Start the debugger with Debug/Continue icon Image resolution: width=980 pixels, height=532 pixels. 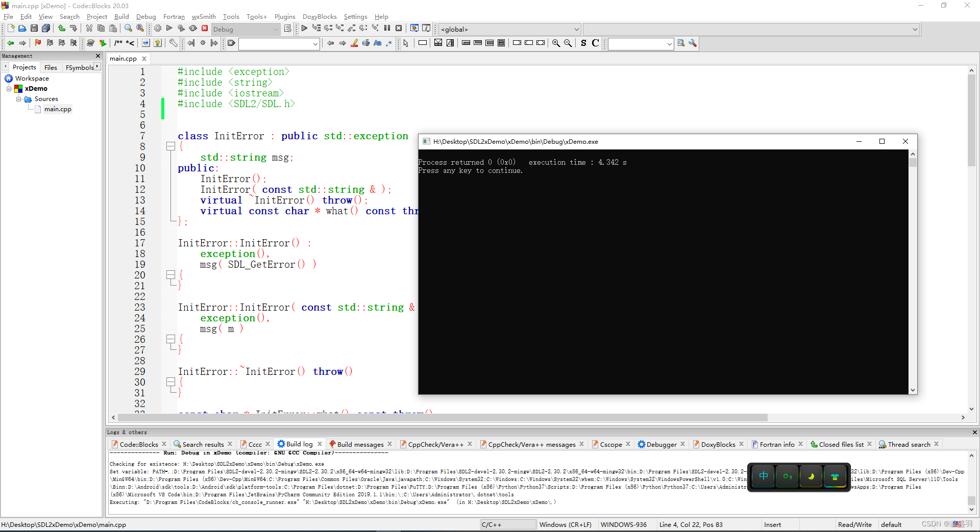point(304,29)
